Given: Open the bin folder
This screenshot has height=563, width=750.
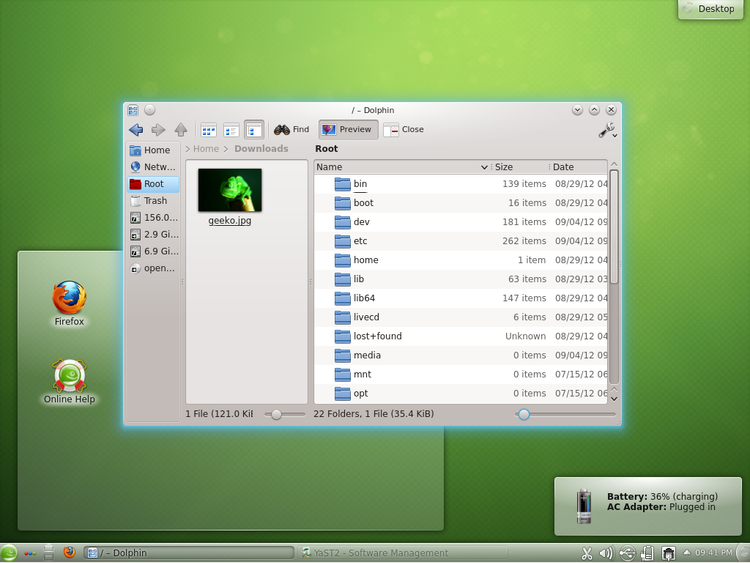Looking at the screenshot, I should tap(360, 184).
